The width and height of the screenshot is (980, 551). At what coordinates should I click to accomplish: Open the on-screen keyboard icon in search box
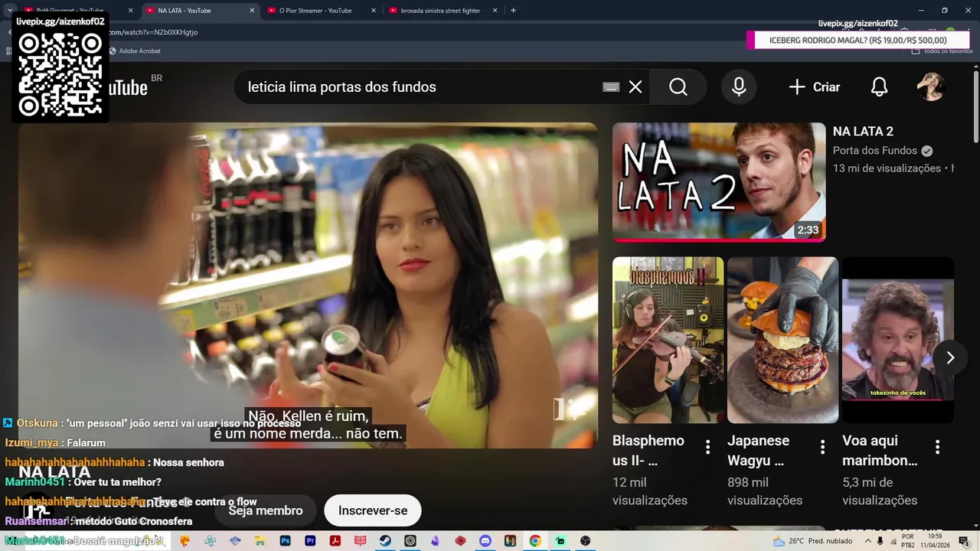click(x=611, y=87)
